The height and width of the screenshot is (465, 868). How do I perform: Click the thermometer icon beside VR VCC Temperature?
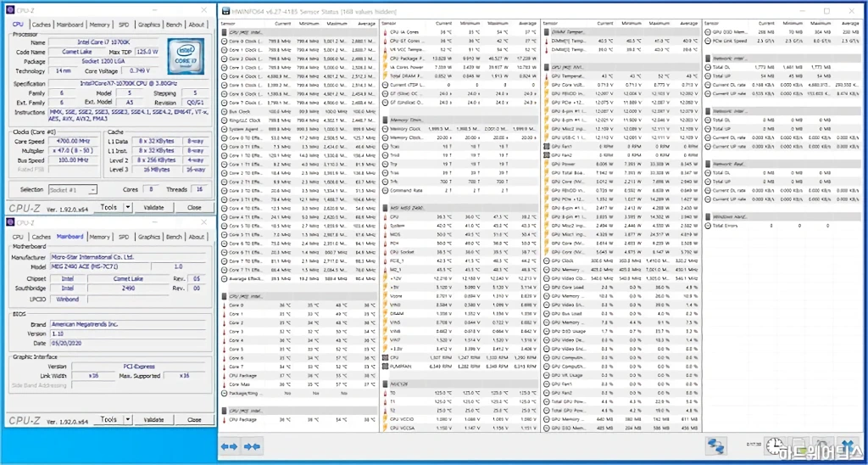386,50
